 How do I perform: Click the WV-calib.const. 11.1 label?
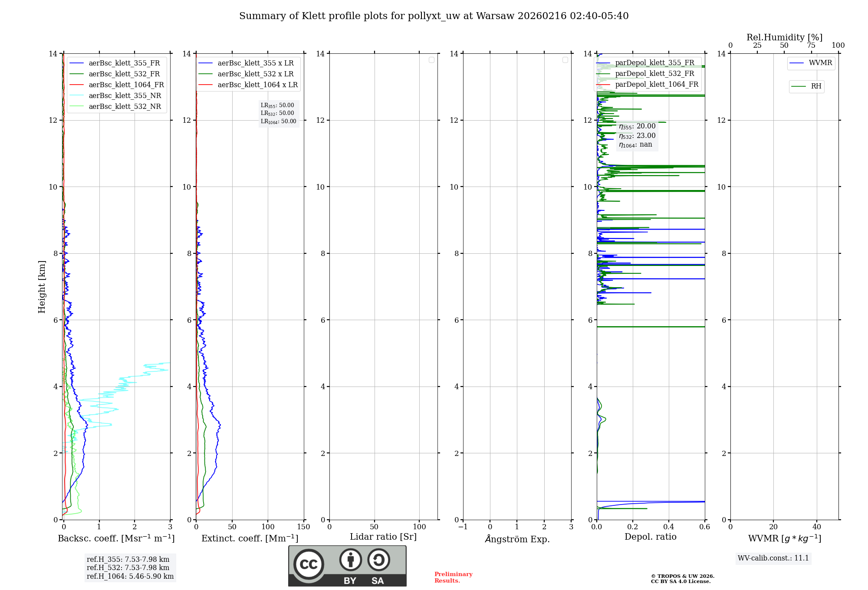(773, 558)
